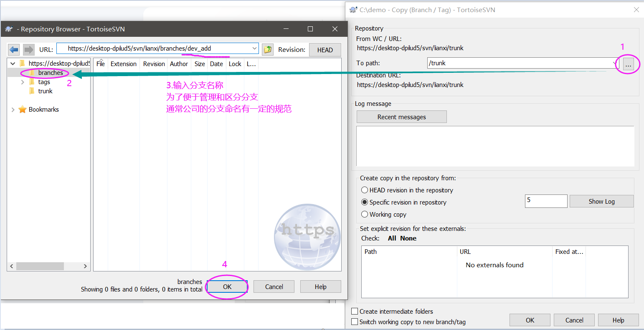644x330 pixels.
Task: Click the revision number field showing 5
Action: (x=546, y=201)
